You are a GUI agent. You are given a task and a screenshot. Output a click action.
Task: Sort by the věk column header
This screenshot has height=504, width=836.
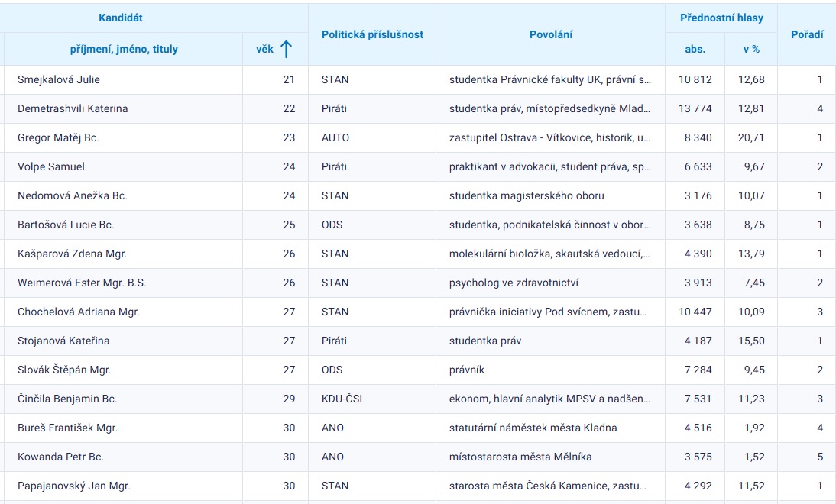pos(264,50)
